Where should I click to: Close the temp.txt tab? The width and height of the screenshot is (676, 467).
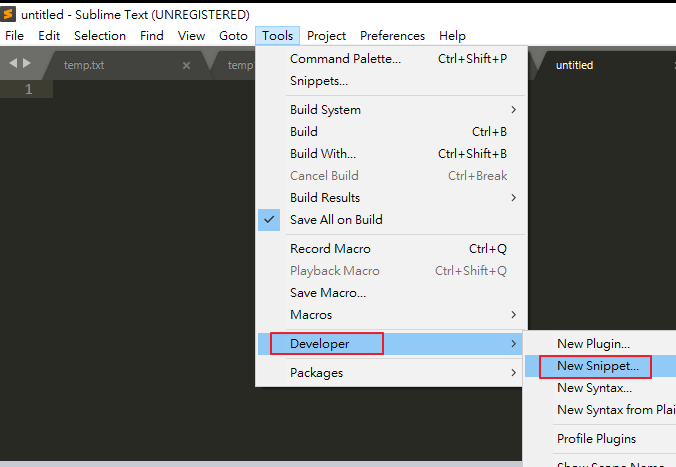(x=186, y=66)
